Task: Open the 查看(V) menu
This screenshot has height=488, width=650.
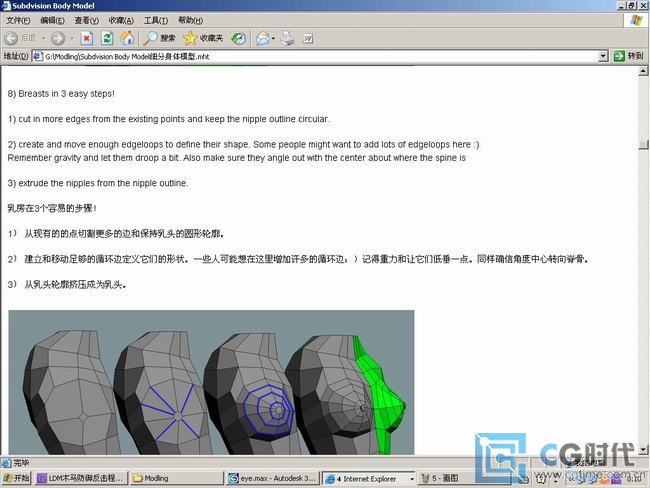Action: (86, 20)
